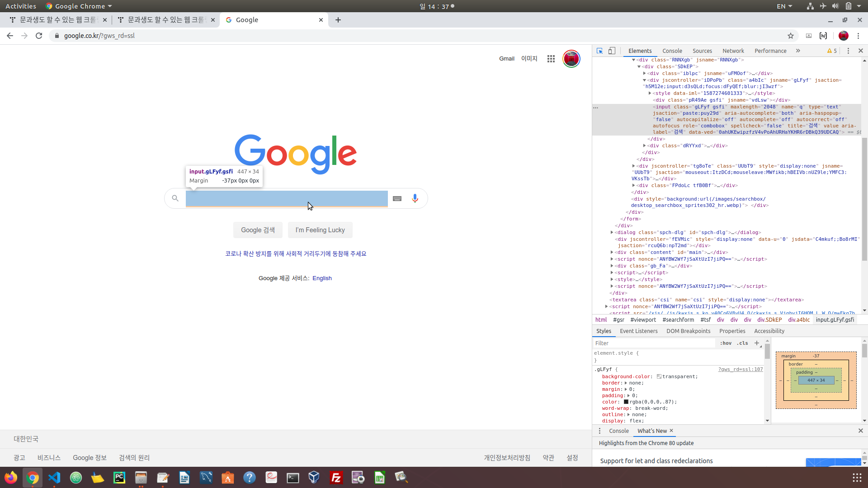Open the Event Listeners tab
The image size is (868, 488).
[x=638, y=331]
